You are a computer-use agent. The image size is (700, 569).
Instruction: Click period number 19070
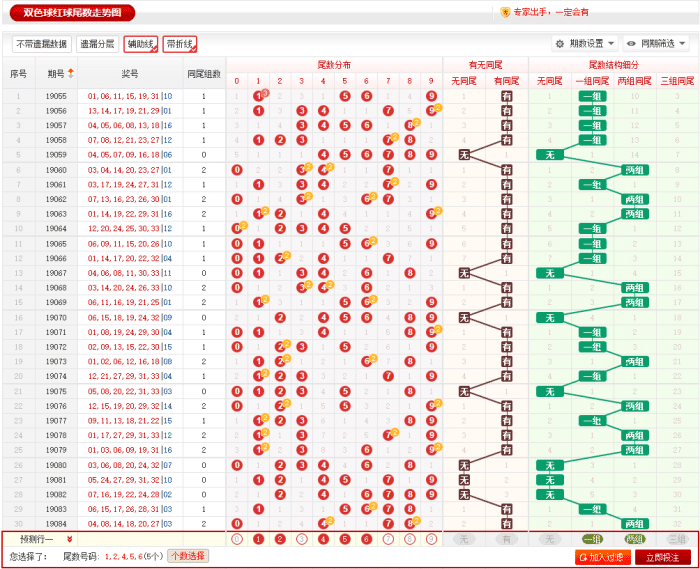56,318
